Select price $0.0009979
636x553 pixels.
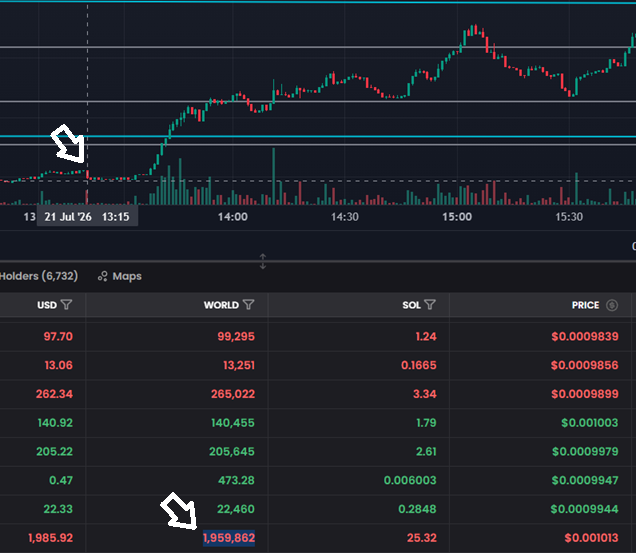(585, 452)
